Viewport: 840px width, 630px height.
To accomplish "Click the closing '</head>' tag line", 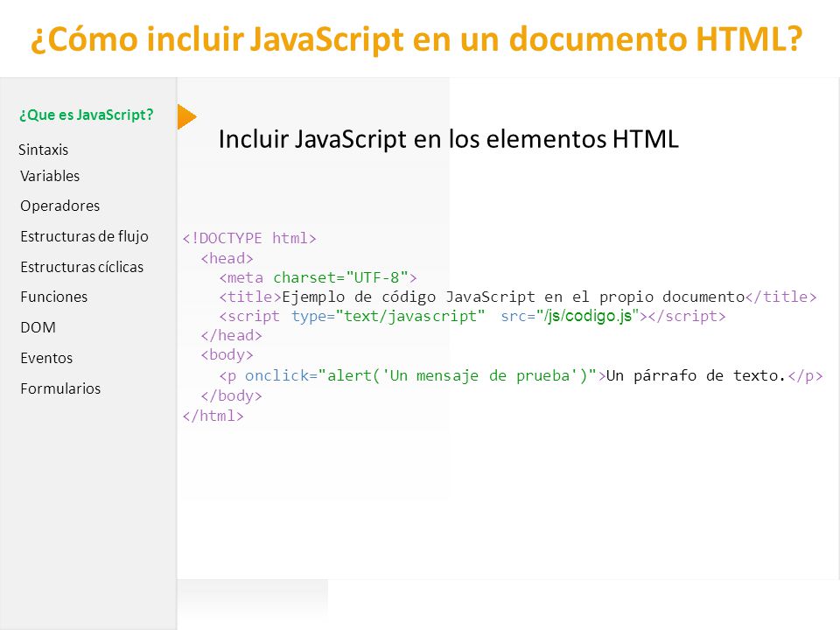I will click(x=231, y=336).
